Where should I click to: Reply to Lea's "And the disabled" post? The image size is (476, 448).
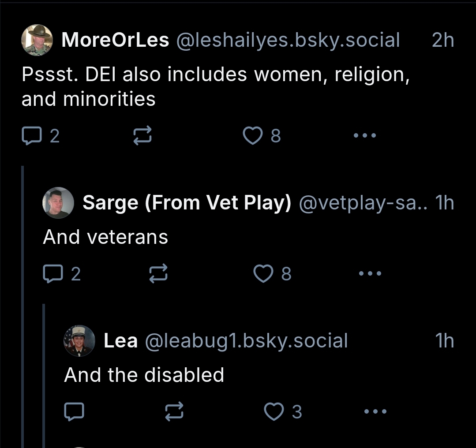tap(74, 412)
